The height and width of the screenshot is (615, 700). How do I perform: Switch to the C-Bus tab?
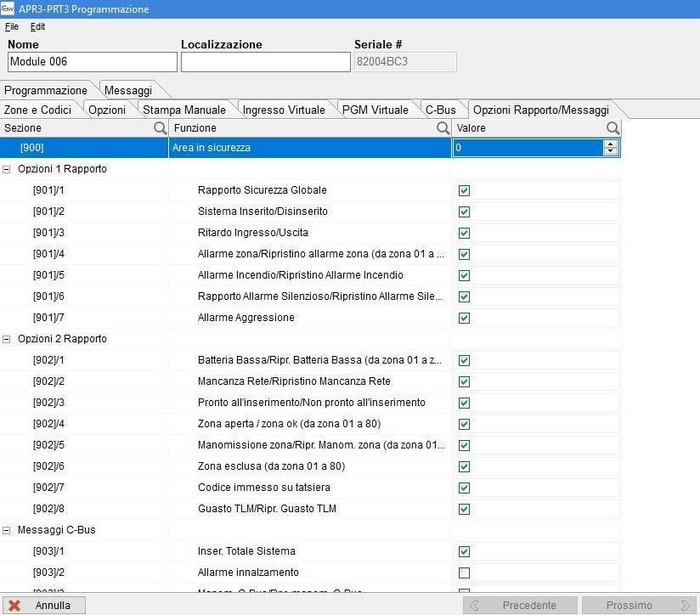[x=441, y=110]
